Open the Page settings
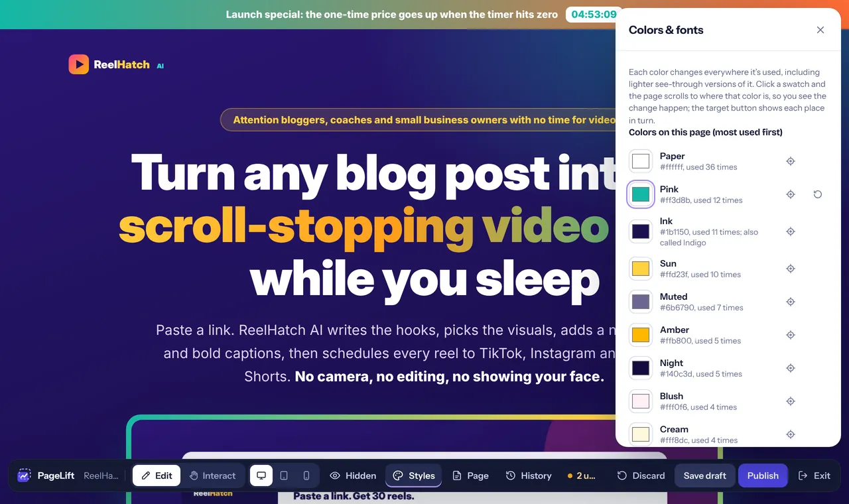 (470, 475)
